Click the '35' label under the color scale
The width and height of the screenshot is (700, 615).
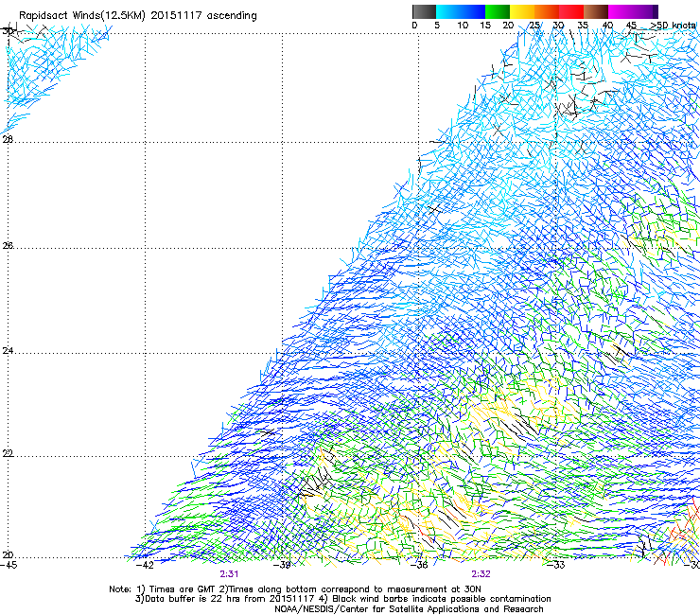583,26
